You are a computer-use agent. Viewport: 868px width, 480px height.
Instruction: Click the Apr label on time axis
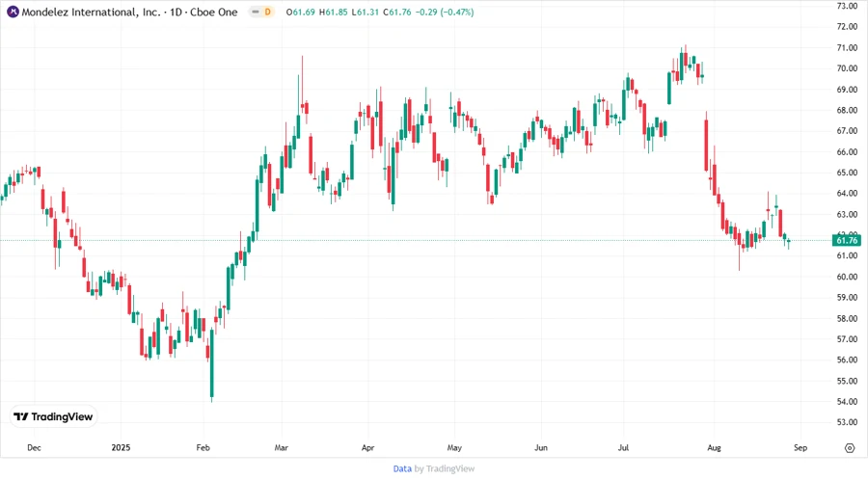pos(367,447)
